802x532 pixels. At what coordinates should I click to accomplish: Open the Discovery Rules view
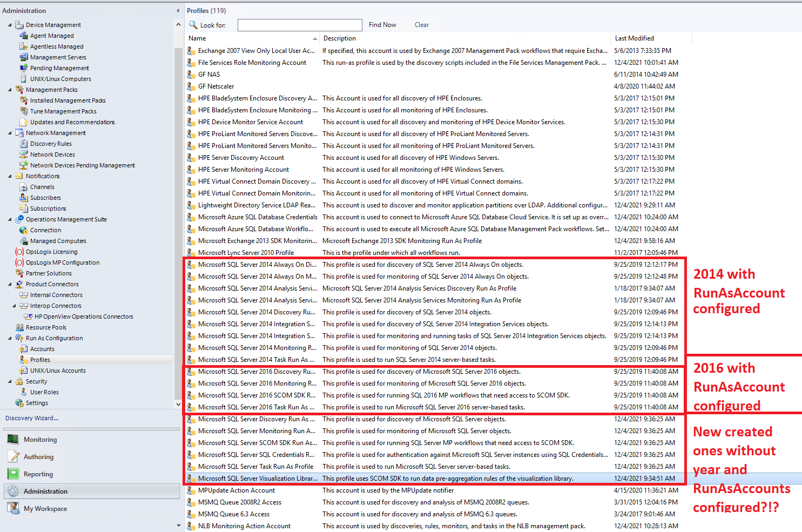tap(51, 143)
